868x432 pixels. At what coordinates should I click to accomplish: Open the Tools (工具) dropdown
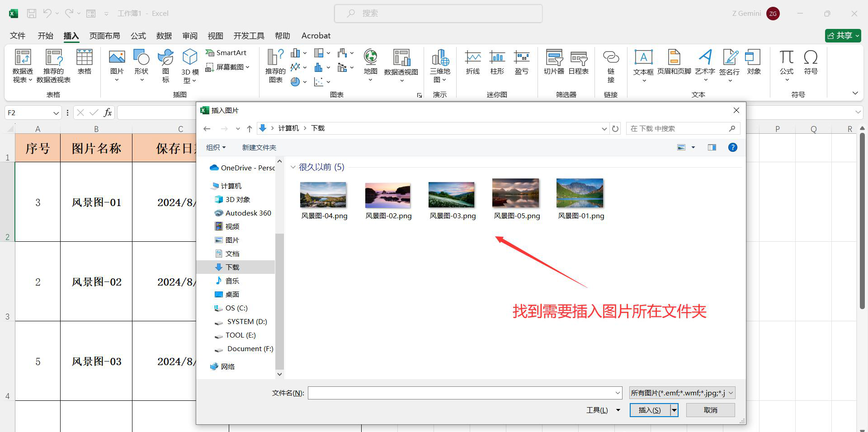[x=603, y=410]
